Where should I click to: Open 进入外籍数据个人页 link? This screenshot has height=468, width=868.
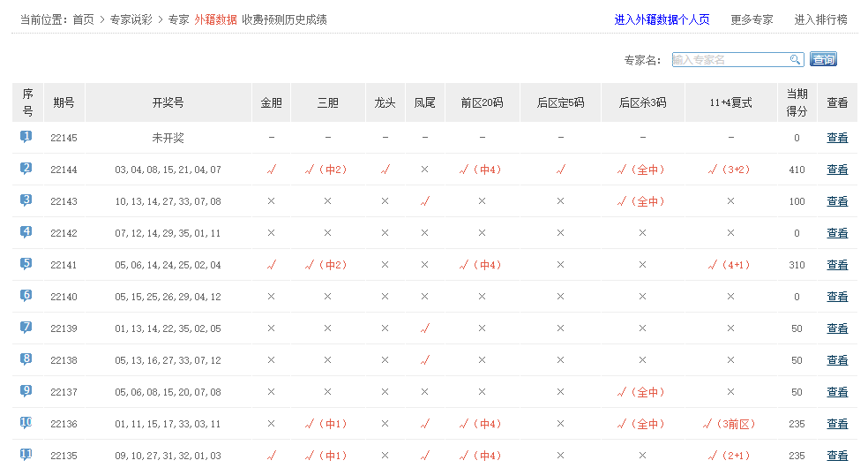click(x=662, y=19)
